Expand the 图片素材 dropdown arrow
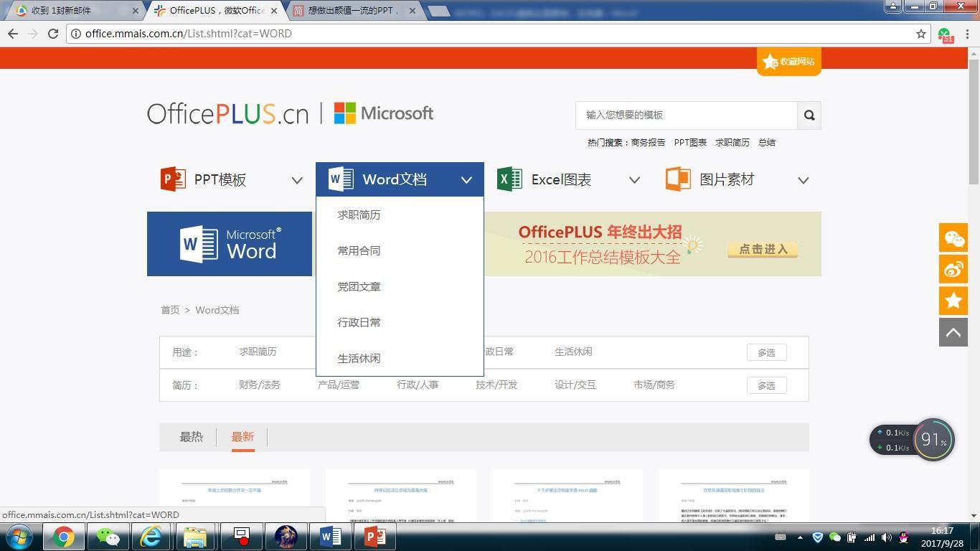Image resolution: width=980 pixels, height=551 pixels. click(804, 180)
